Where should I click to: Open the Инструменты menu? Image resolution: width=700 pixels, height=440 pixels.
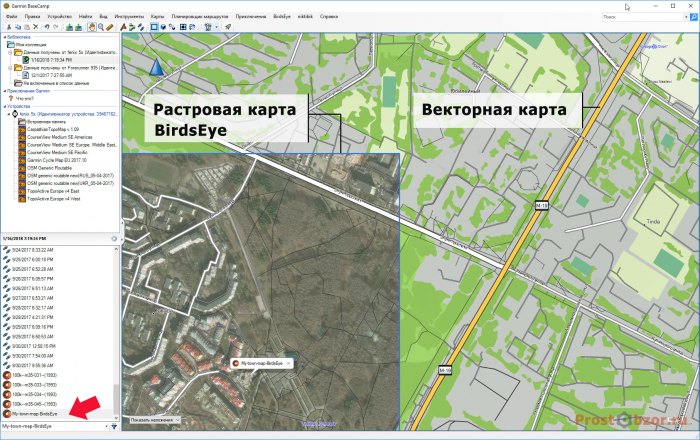(129, 17)
